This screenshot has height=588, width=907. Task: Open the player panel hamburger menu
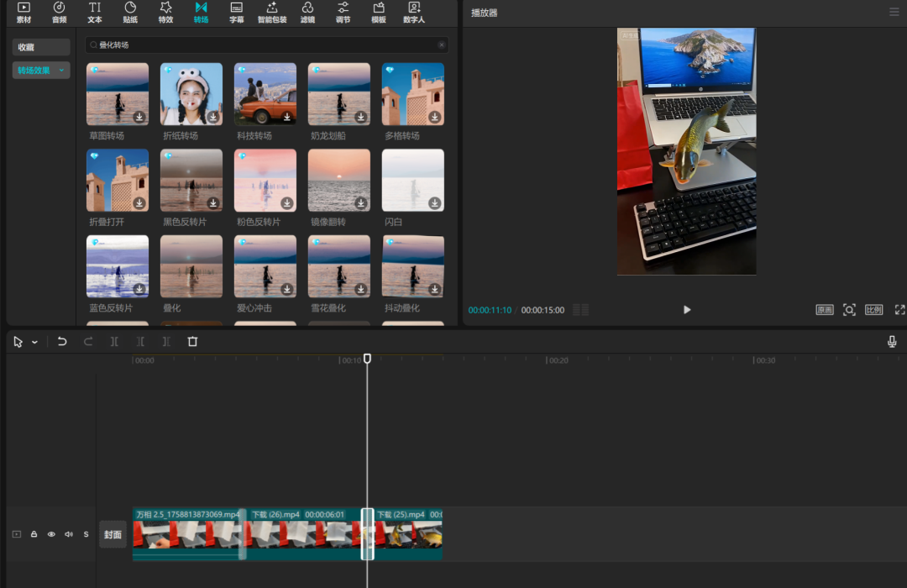pyautogui.click(x=894, y=12)
